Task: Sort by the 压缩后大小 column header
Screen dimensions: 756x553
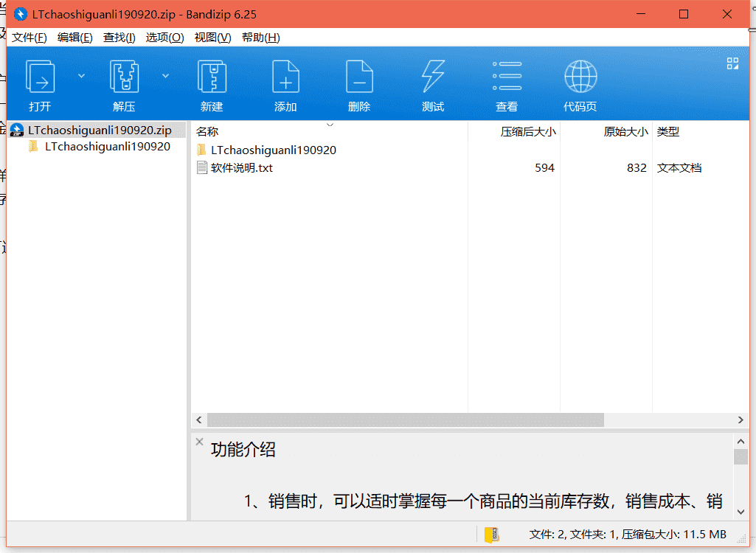Action: pyautogui.click(x=513, y=132)
